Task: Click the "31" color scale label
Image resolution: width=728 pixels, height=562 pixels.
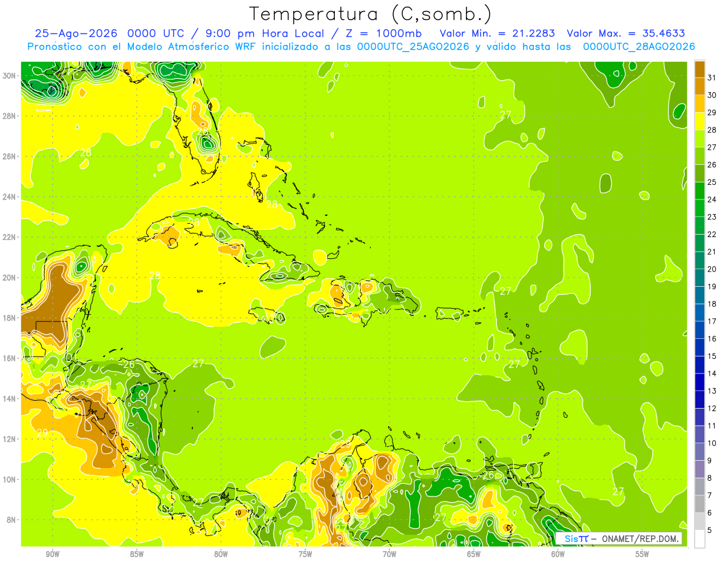Action: (712, 78)
